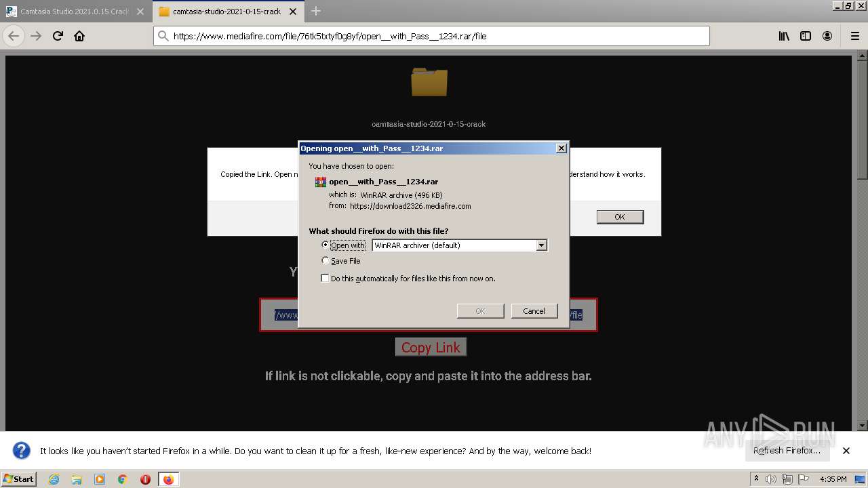Select the Save File radio button
This screenshot has width=868, height=488.
[x=325, y=260]
